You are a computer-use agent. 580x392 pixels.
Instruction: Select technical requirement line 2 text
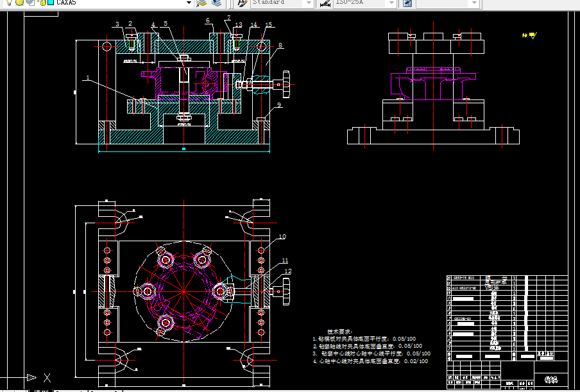point(368,346)
